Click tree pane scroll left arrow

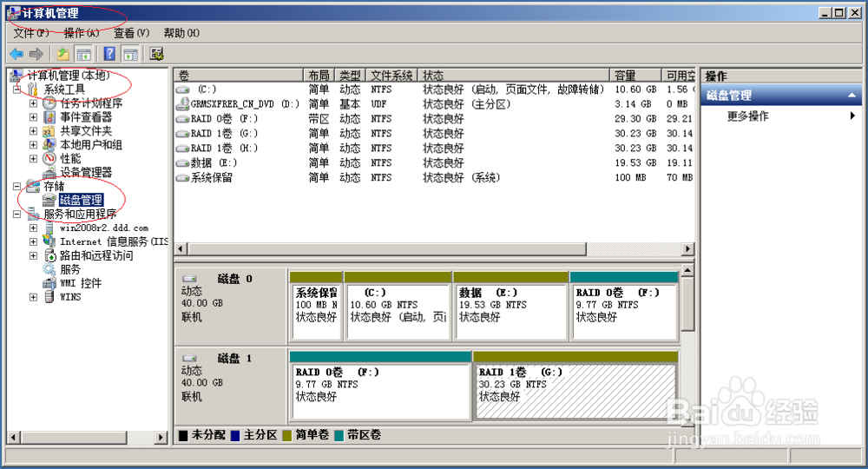(14, 438)
